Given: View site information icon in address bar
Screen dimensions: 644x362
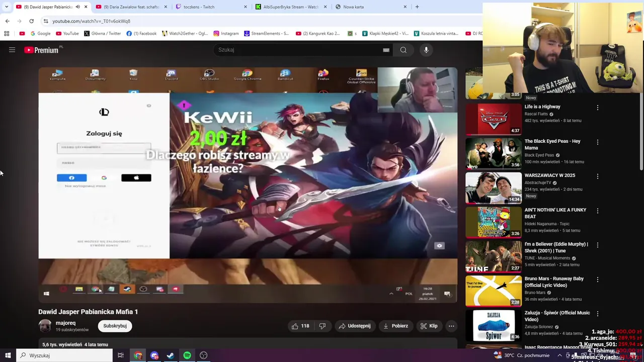Looking at the screenshot, I should [x=45, y=21].
